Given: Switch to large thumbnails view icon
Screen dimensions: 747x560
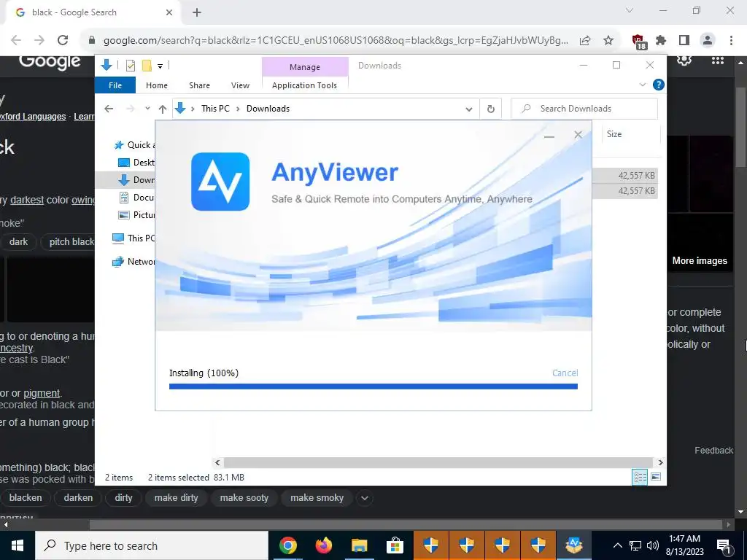Looking at the screenshot, I should tap(656, 477).
